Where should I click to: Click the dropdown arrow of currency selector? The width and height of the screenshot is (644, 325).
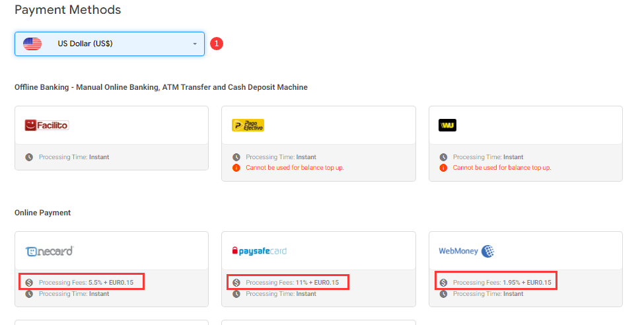[x=195, y=44]
